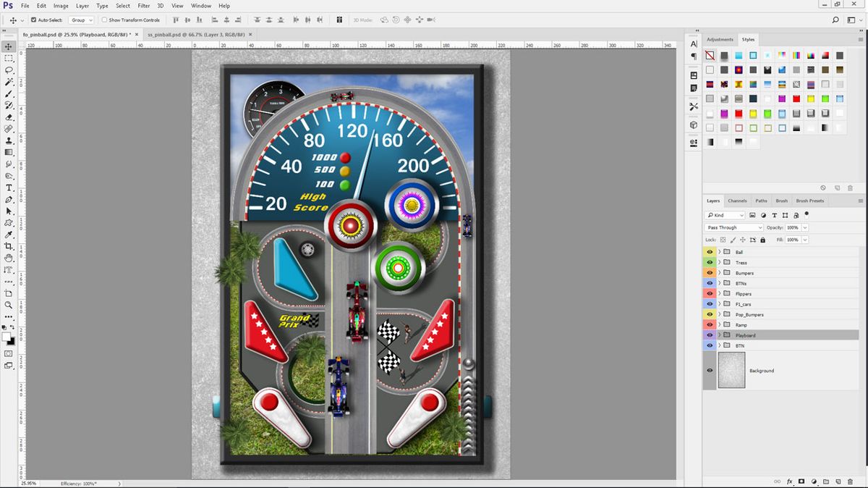The image size is (868, 488).
Task: Activate the Brush tool
Action: [x=9, y=93]
